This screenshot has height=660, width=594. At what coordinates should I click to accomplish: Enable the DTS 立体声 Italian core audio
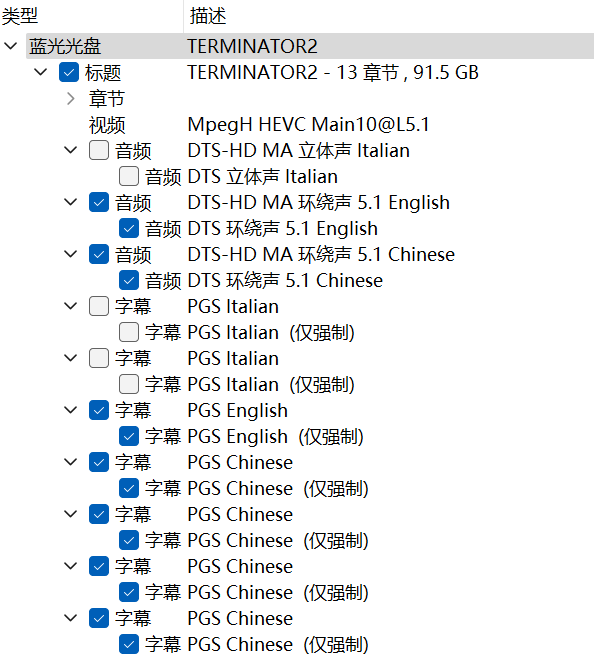tap(129, 176)
